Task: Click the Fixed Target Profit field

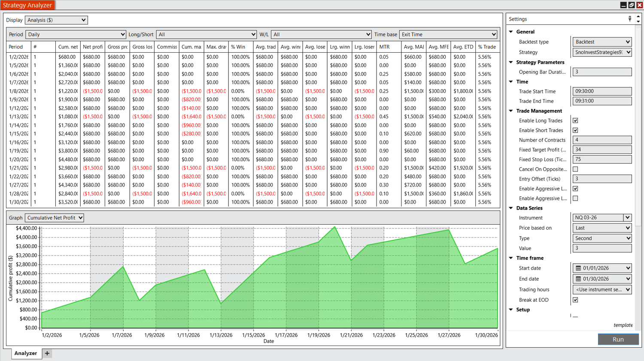Action: coord(602,150)
